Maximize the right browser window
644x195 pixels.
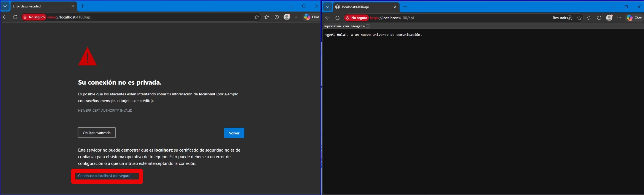(x=626, y=7)
